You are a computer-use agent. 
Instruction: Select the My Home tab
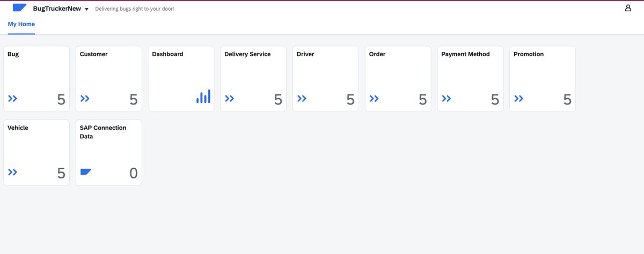pos(21,24)
